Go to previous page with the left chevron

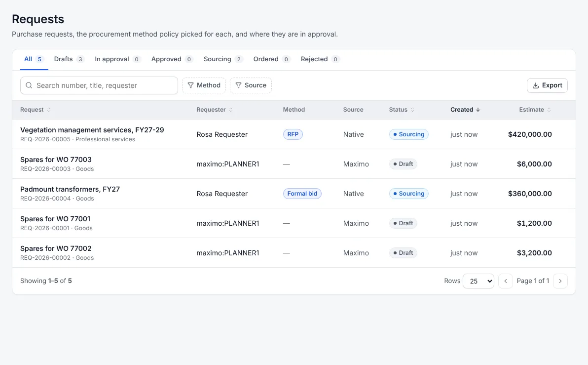pos(506,281)
